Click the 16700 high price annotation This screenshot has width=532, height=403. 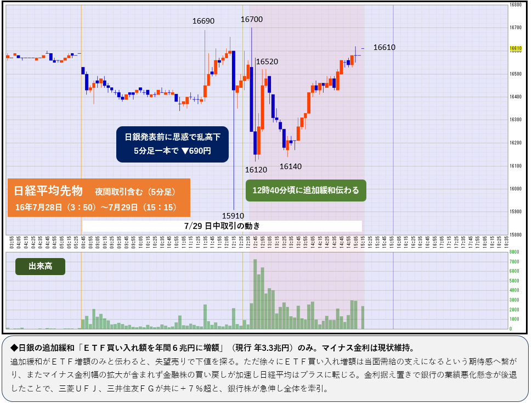click(x=252, y=19)
